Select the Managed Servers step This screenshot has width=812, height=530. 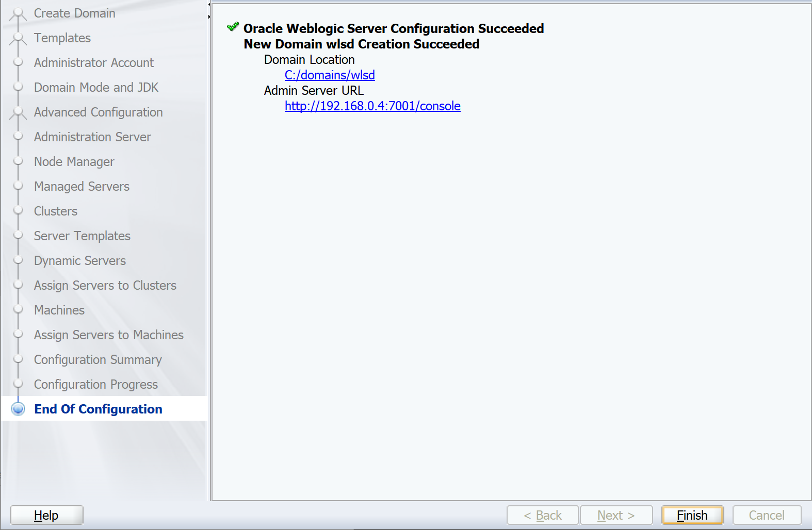tap(82, 187)
